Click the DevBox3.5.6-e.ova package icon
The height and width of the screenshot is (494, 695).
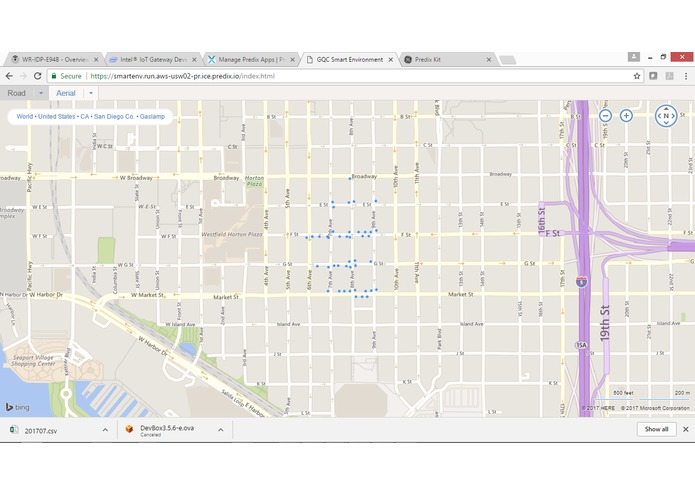pyautogui.click(x=129, y=429)
